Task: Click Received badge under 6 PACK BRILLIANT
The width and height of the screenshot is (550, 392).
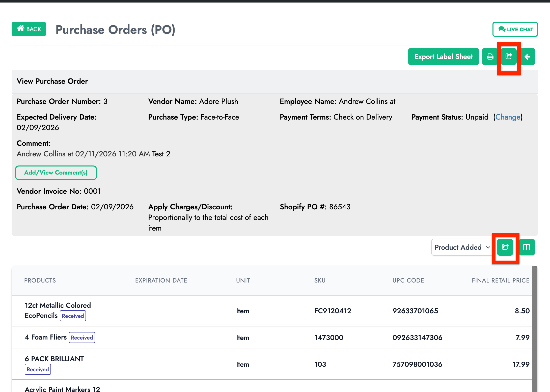Action: click(38, 369)
